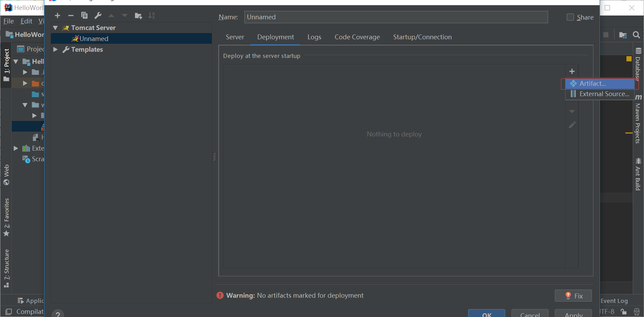
Task: Open the help question mark button
Action: point(58,314)
